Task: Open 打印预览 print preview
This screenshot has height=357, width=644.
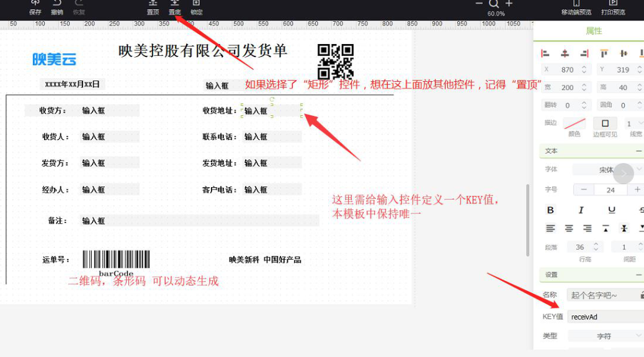Action: pos(613,7)
